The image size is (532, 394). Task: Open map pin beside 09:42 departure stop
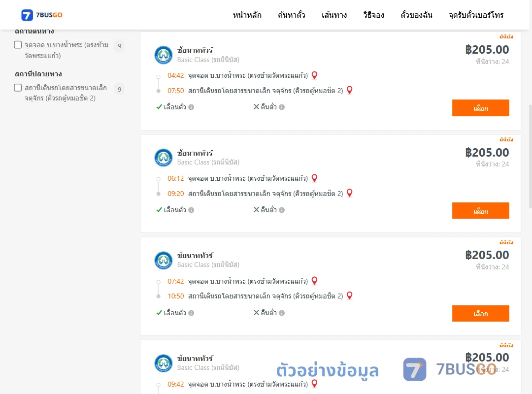[314, 384]
